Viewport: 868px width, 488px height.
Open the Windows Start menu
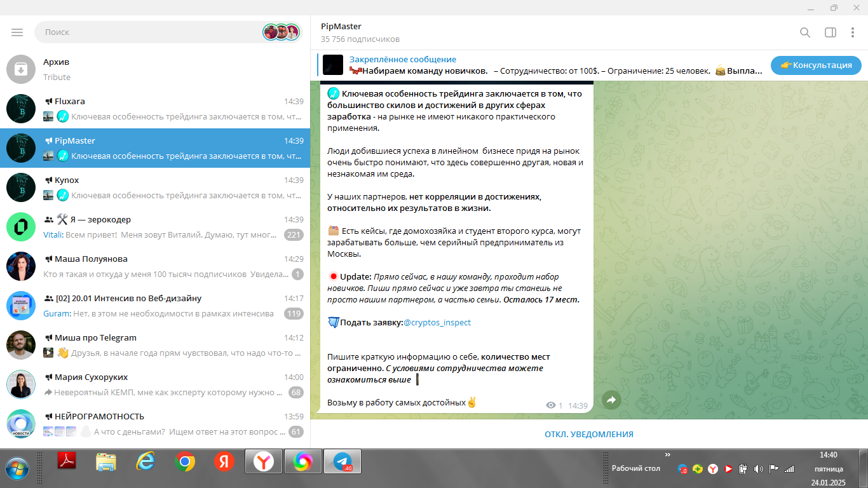(x=17, y=467)
